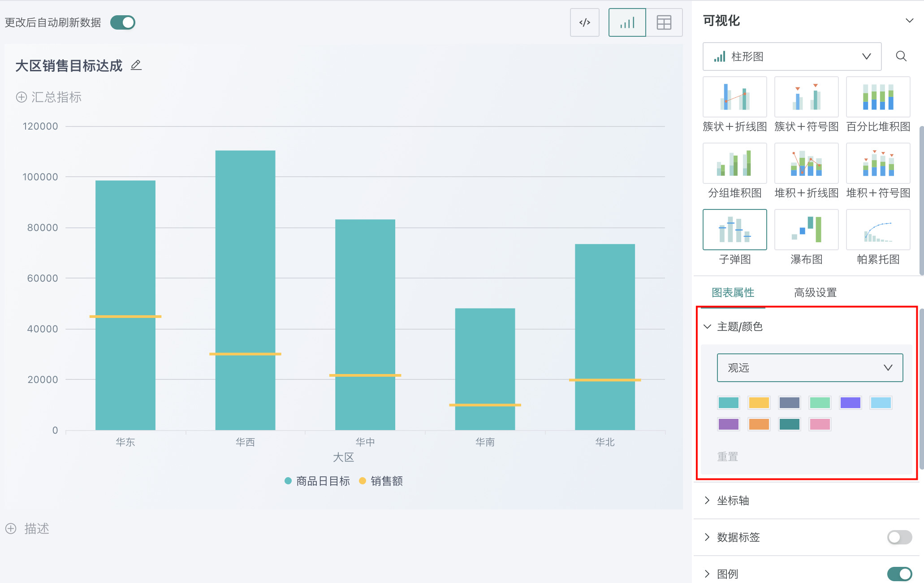Open the code view icon
Screen dimensions: 924x583
pyautogui.click(x=584, y=22)
